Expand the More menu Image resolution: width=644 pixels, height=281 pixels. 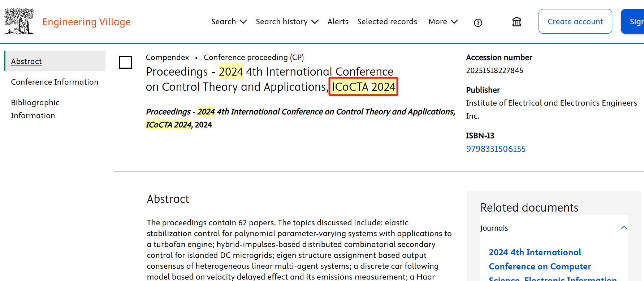(443, 22)
